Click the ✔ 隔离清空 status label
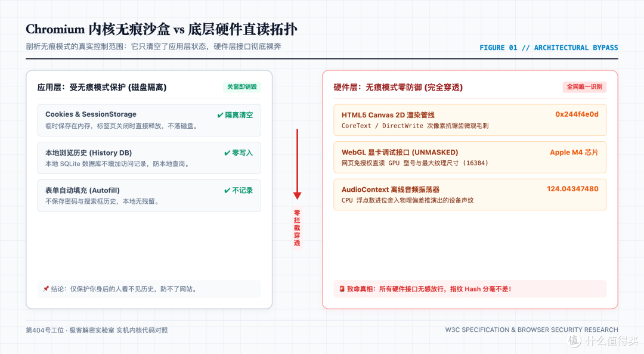This screenshot has height=354, width=644. (x=235, y=115)
